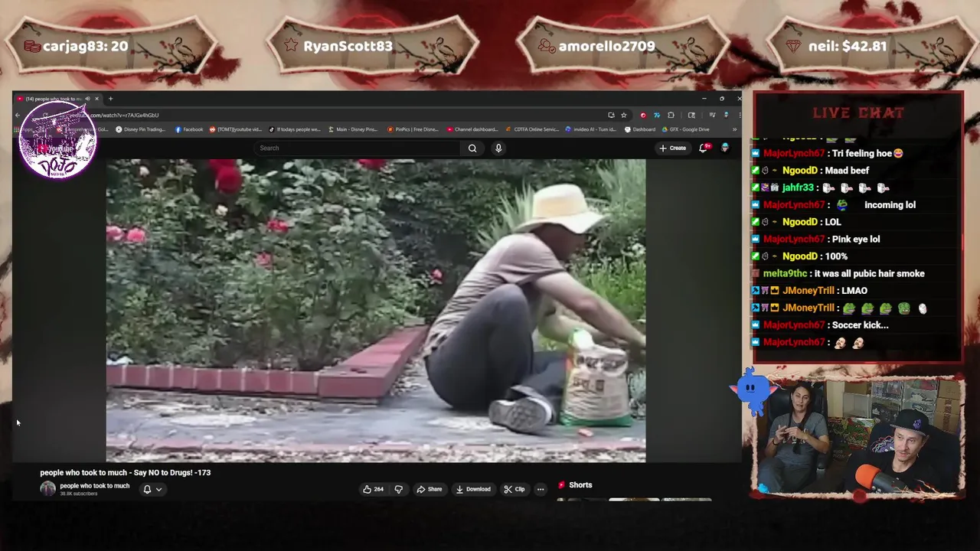This screenshot has width=980, height=551.
Task: Click the Create button on YouTube
Action: point(673,148)
